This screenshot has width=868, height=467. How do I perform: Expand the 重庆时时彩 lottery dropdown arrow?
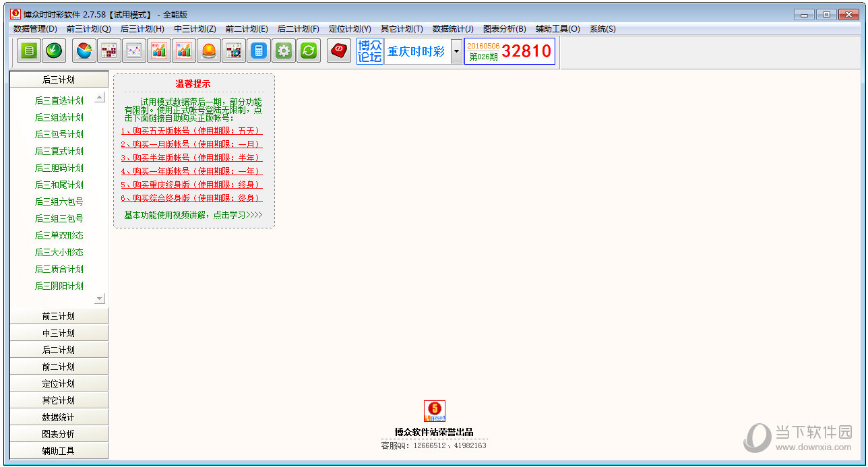pyautogui.click(x=456, y=51)
